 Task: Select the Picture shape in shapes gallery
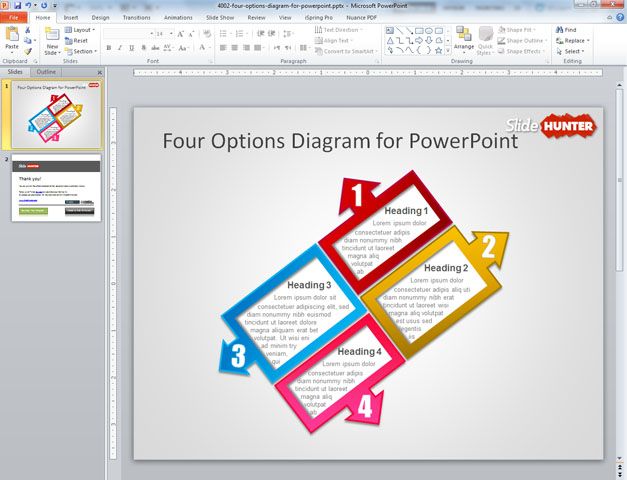point(389,30)
